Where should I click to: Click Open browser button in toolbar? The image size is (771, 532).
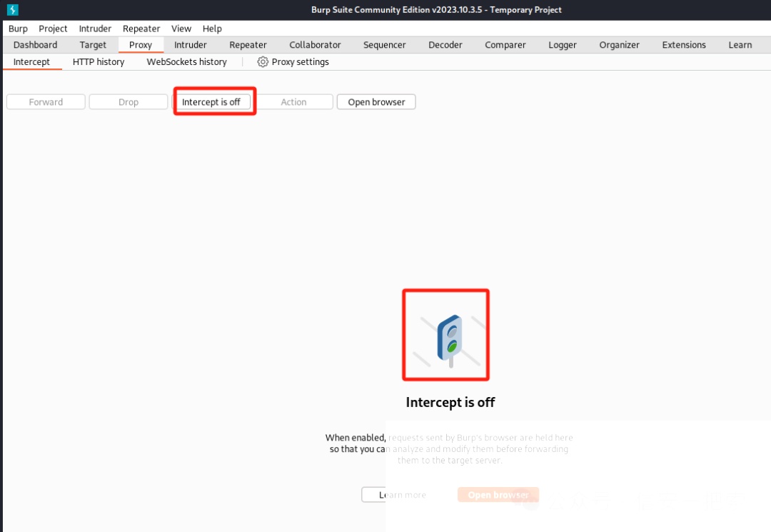(376, 102)
